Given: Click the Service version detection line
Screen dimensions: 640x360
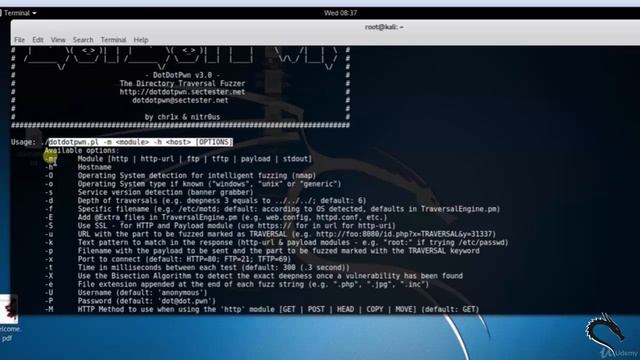Looking at the screenshot, I should coord(149,192).
